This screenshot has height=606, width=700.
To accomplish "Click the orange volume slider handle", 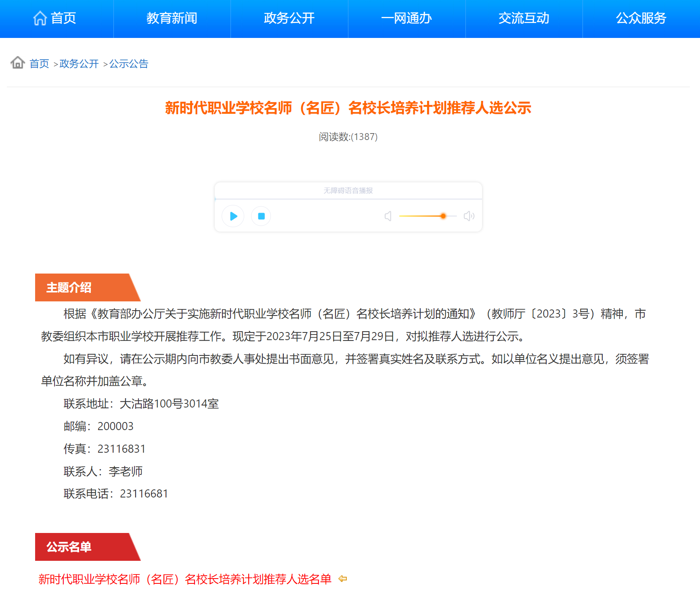I will click(443, 216).
